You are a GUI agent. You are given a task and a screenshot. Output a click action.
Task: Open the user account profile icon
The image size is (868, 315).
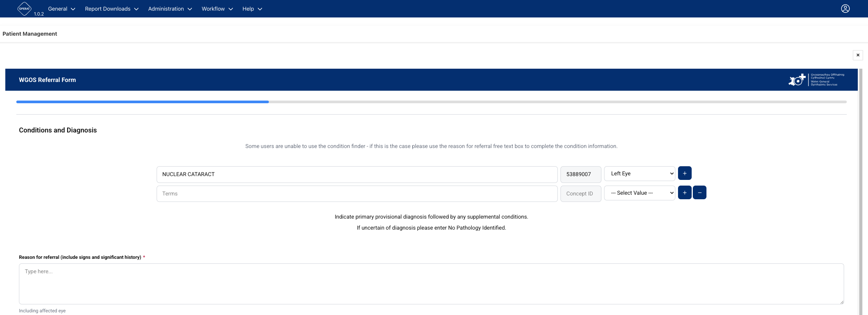[x=845, y=9]
